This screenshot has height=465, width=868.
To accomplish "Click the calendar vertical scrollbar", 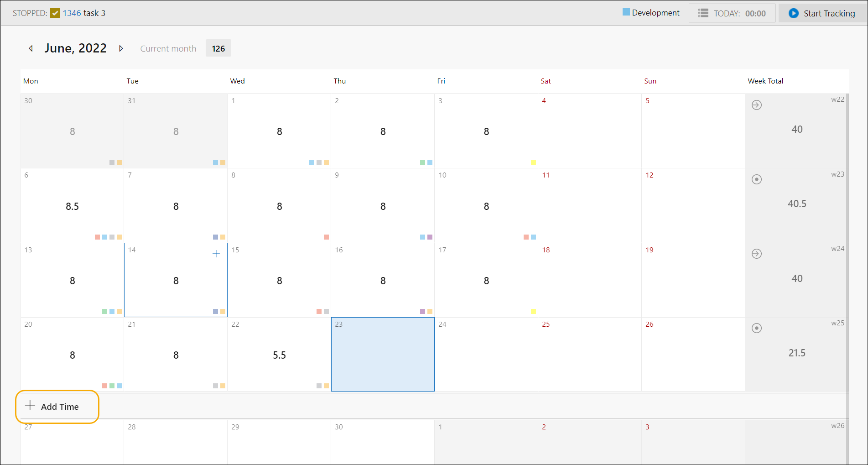I will (847, 279).
